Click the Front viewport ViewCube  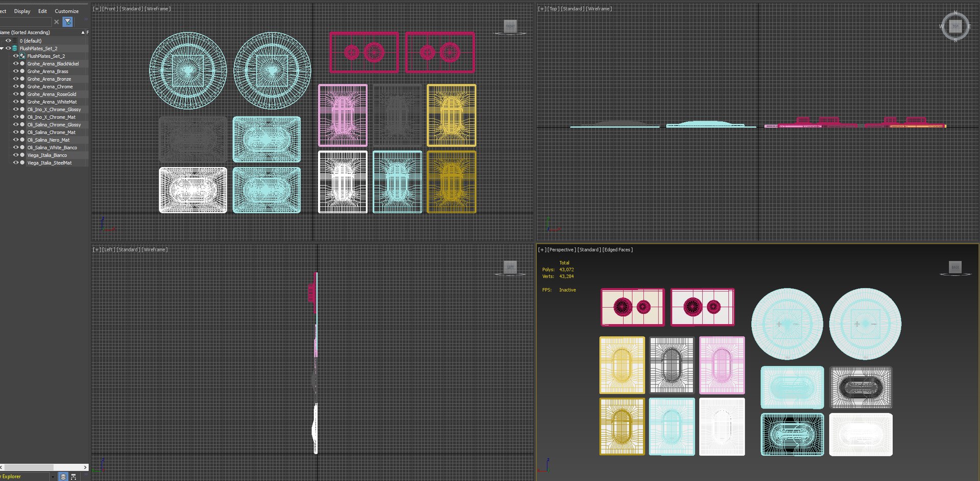(510, 26)
